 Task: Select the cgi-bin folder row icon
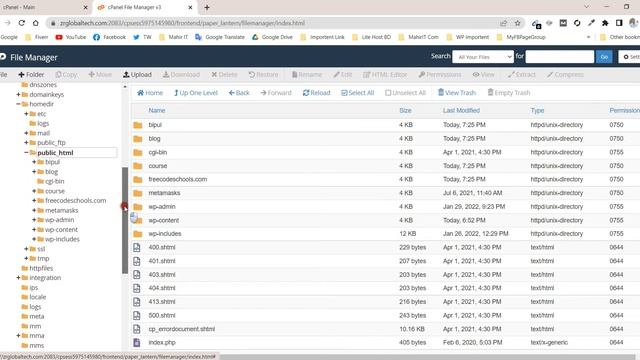coord(138,152)
